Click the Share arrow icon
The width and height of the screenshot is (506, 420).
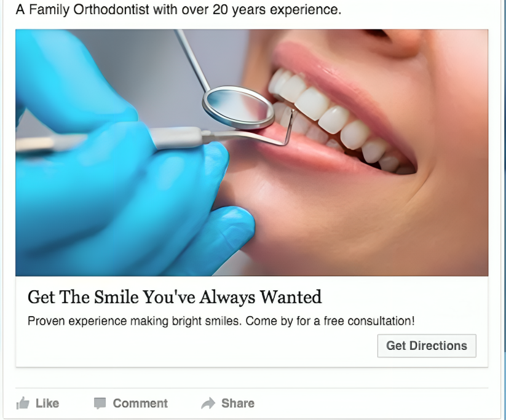[x=208, y=403]
